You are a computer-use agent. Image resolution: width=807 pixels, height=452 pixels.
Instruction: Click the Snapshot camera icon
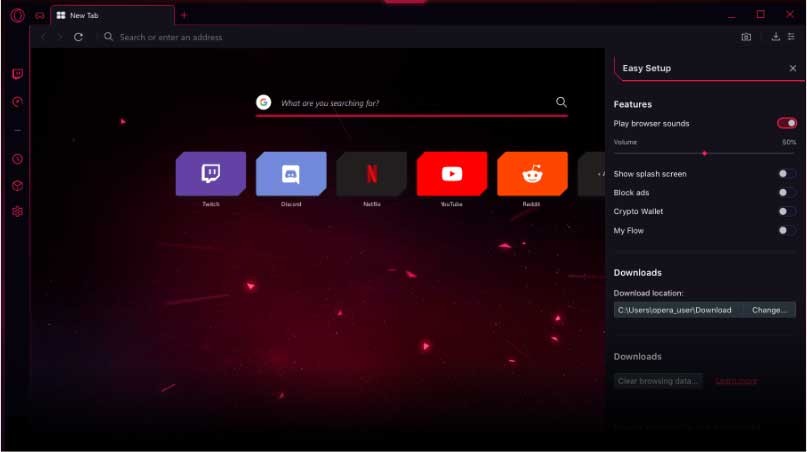(746, 37)
